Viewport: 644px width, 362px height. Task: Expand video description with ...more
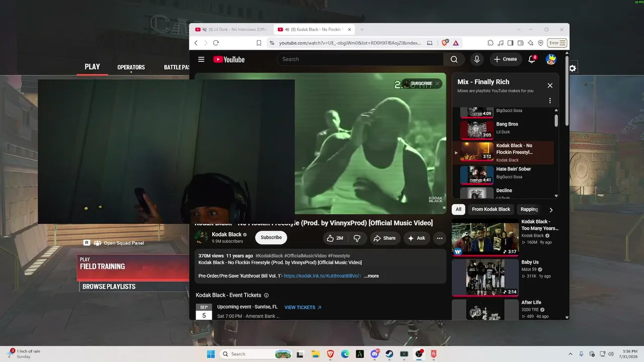pyautogui.click(x=371, y=276)
